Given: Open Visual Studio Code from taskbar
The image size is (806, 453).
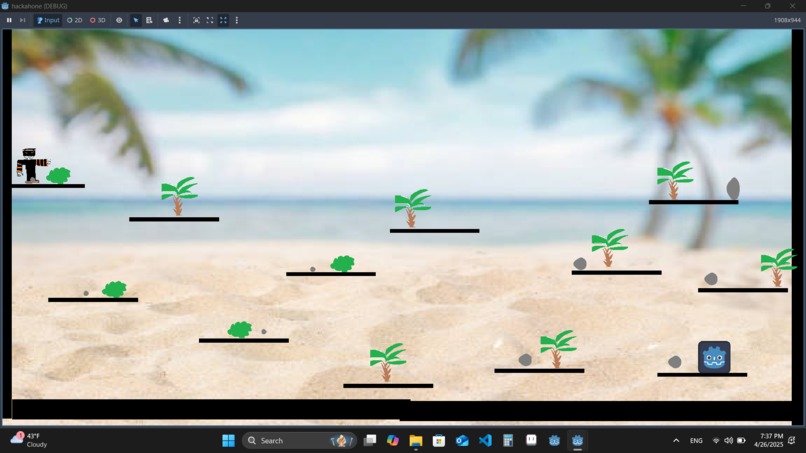Looking at the screenshot, I should point(485,441).
